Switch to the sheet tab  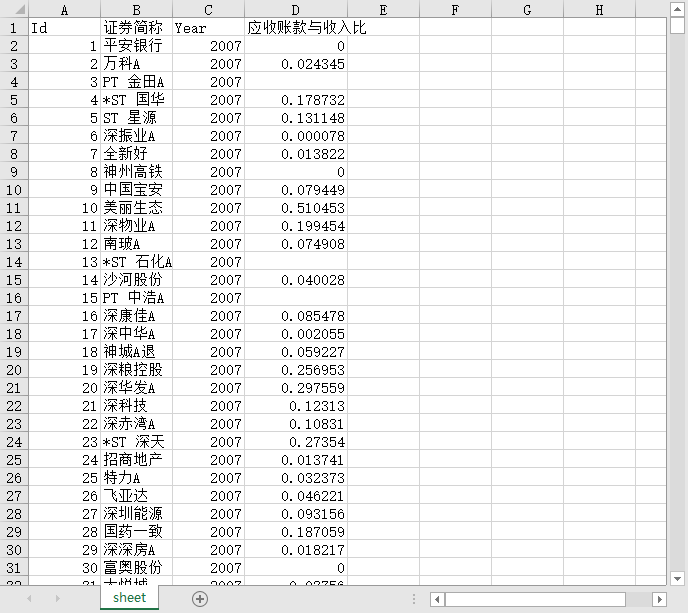pos(129,598)
